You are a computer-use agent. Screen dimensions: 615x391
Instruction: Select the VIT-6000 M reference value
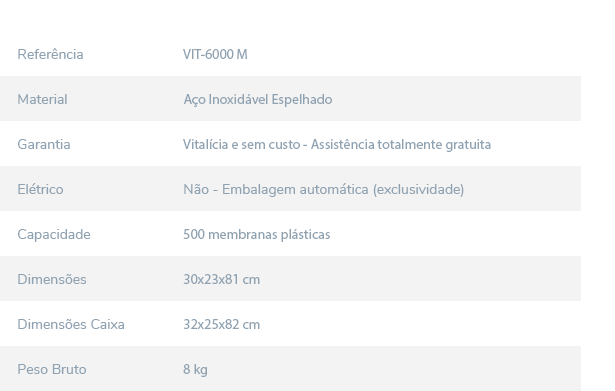[x=215, y=54]
